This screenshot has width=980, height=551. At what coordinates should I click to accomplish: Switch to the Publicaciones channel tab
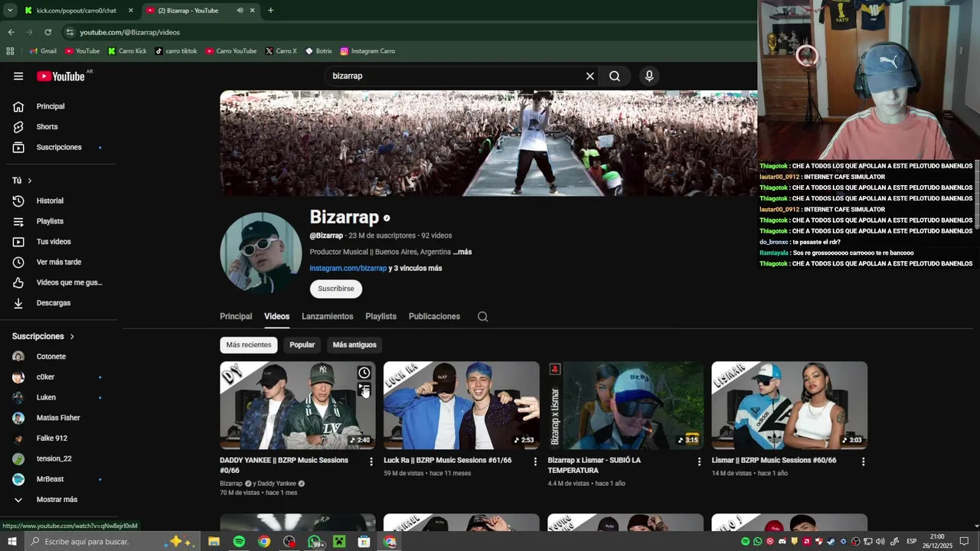pyautogui.click(x=434, y=316)
